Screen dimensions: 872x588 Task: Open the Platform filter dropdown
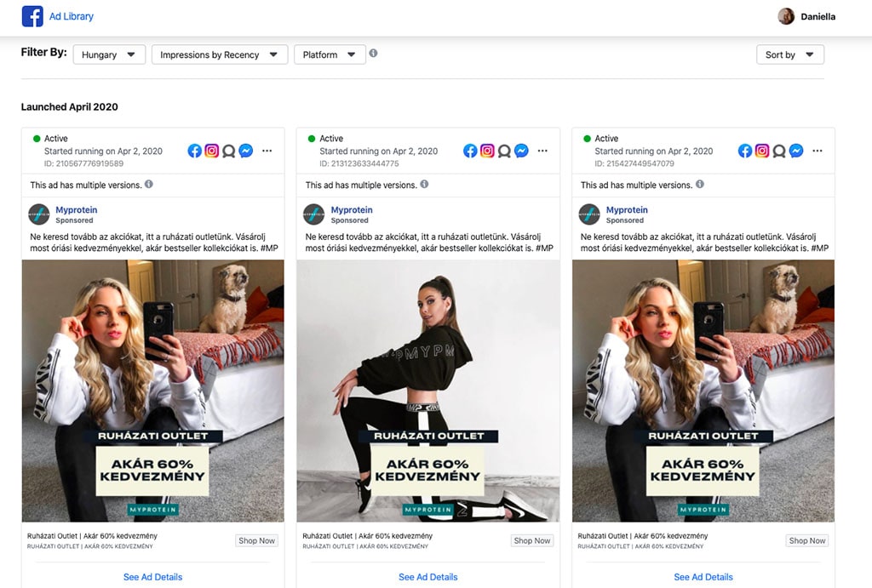pyautogui.click(x=330, y=54)
